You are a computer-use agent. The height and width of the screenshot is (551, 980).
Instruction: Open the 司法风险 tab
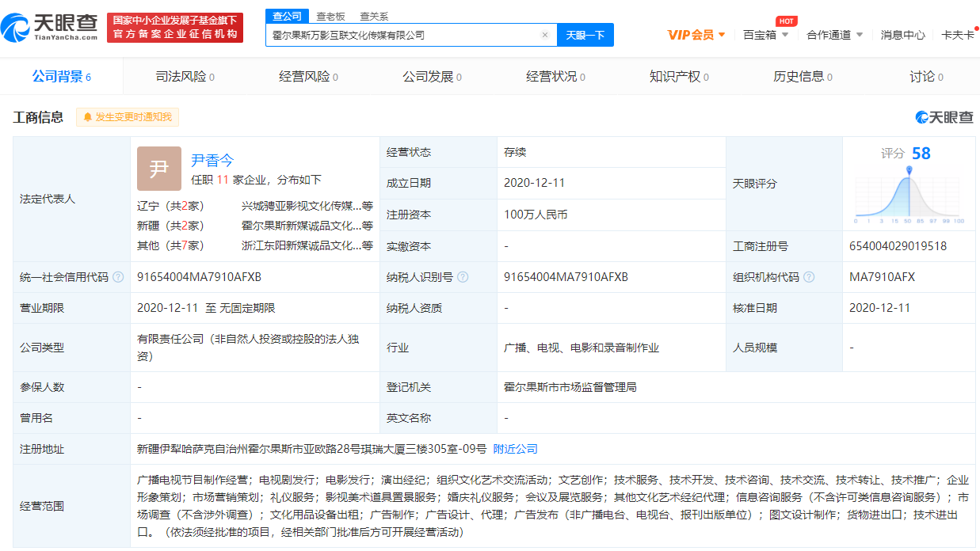pyautogui.click(x=185, y=77)
